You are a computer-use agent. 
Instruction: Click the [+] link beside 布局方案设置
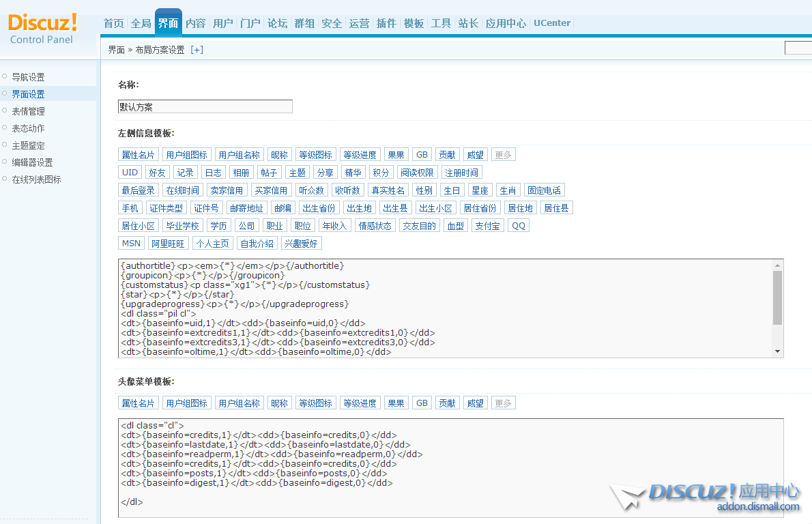pos(197,50)
